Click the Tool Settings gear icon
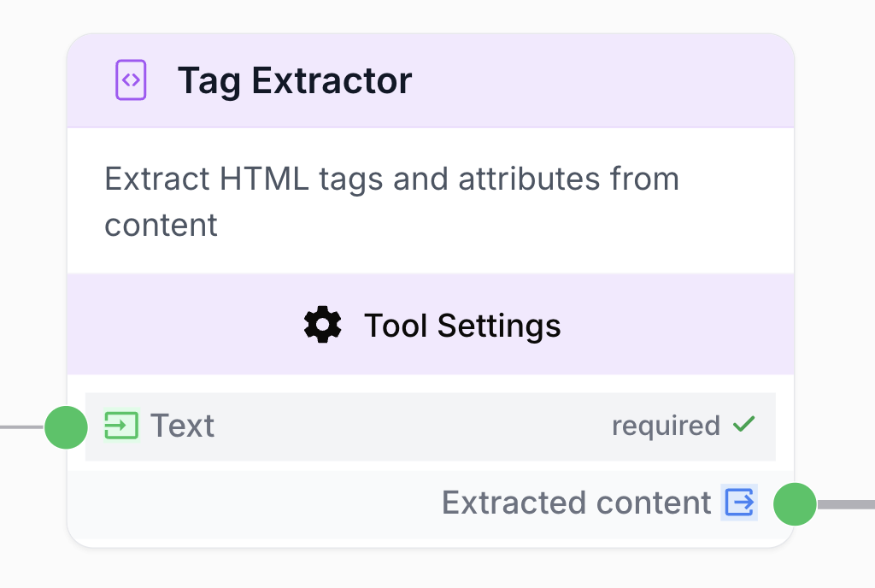 [x=321, y=325]
